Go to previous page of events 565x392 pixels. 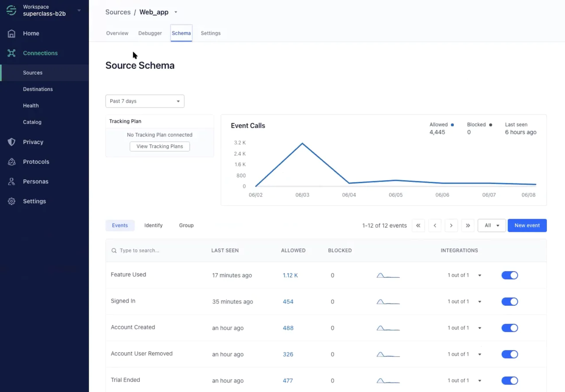(x=435, y=226)
